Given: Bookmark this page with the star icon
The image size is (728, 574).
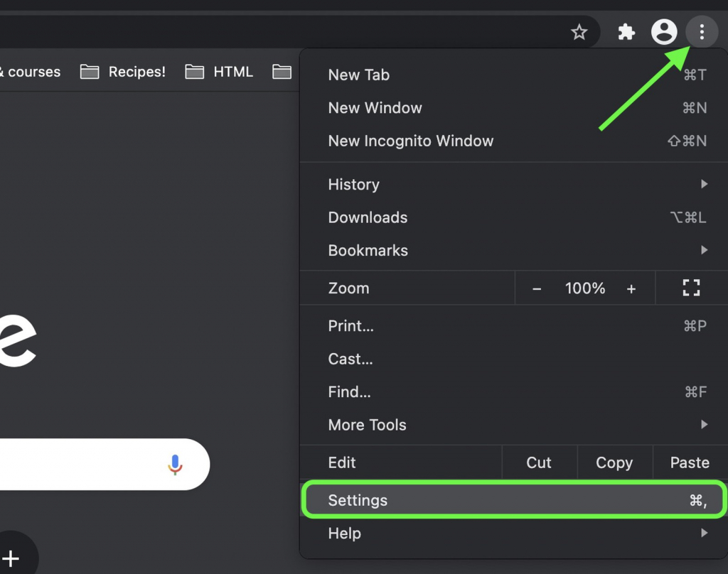Looking at the screenshot, I should pyautogui.click(x=579, y=32).
